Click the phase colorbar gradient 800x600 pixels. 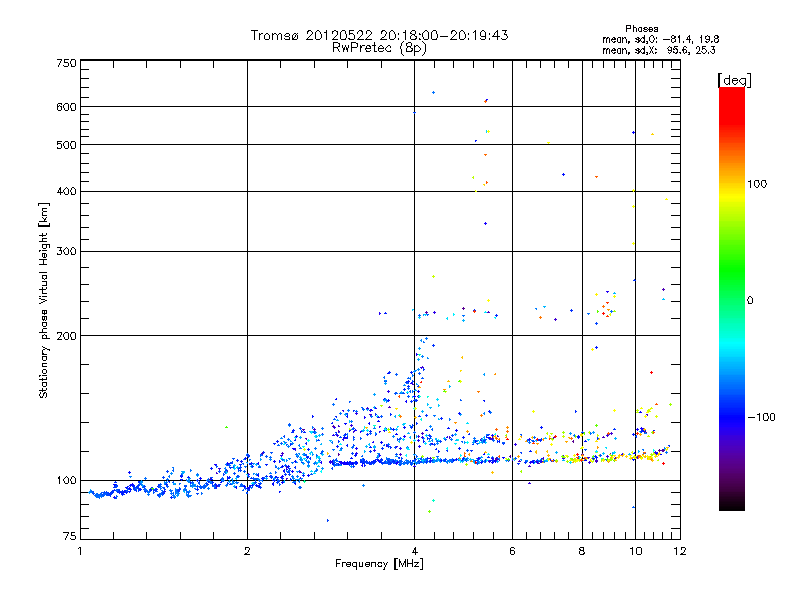click(732, 299)
